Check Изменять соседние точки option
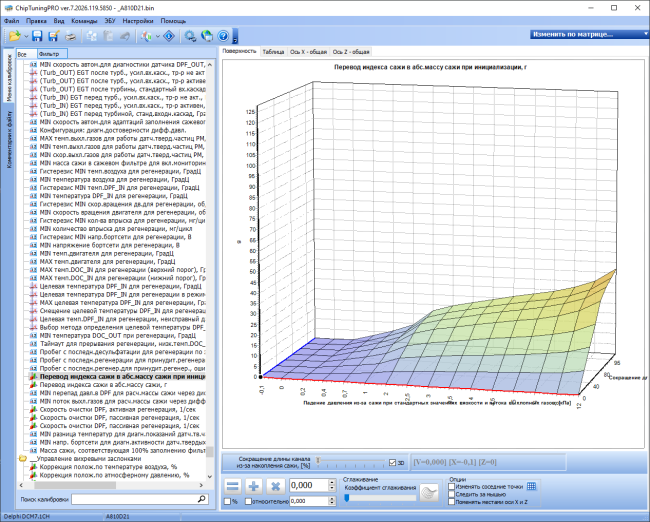 452,487
